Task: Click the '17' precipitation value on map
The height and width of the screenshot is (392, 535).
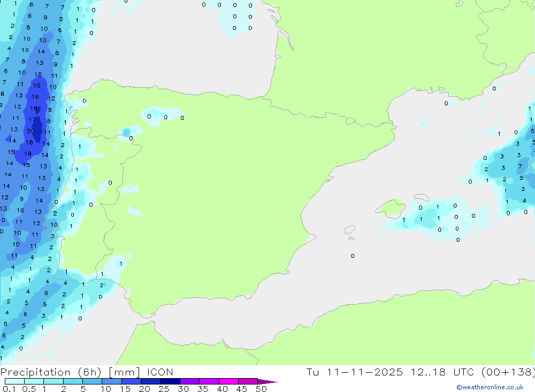Action: (32, 120)
